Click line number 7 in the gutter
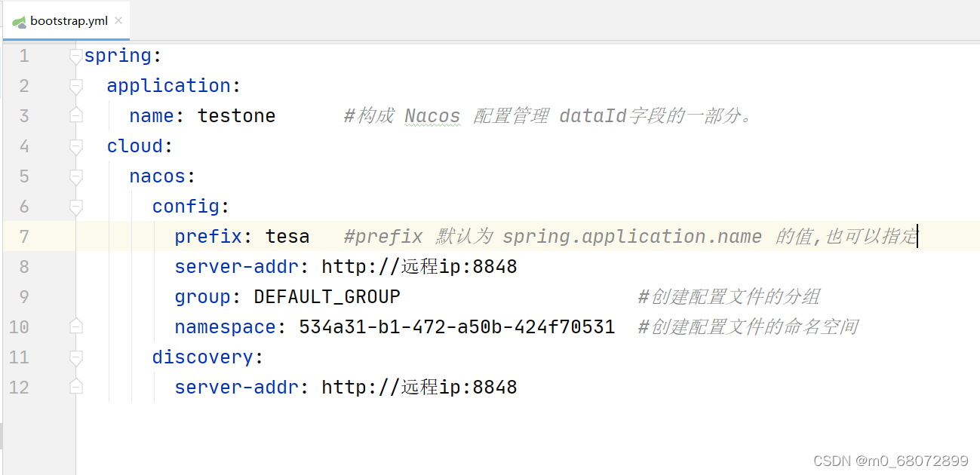The width and height of the screenshot is (980, 475). 23,236
